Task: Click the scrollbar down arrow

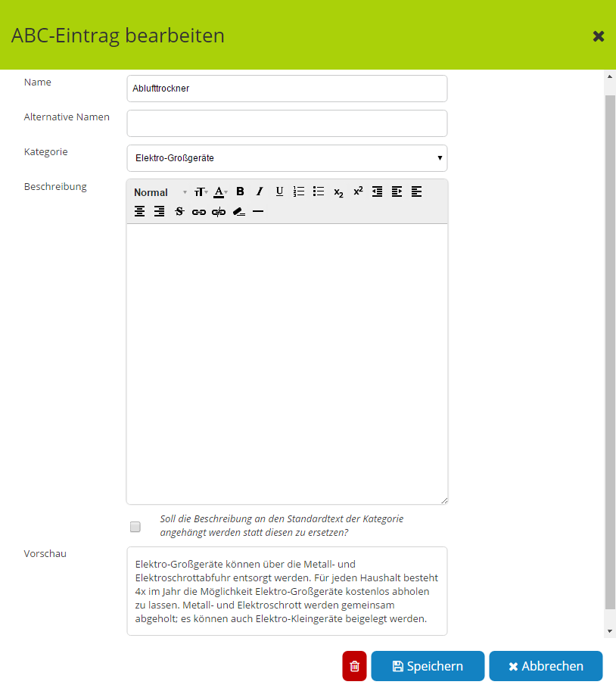Action: pos(610,631)
